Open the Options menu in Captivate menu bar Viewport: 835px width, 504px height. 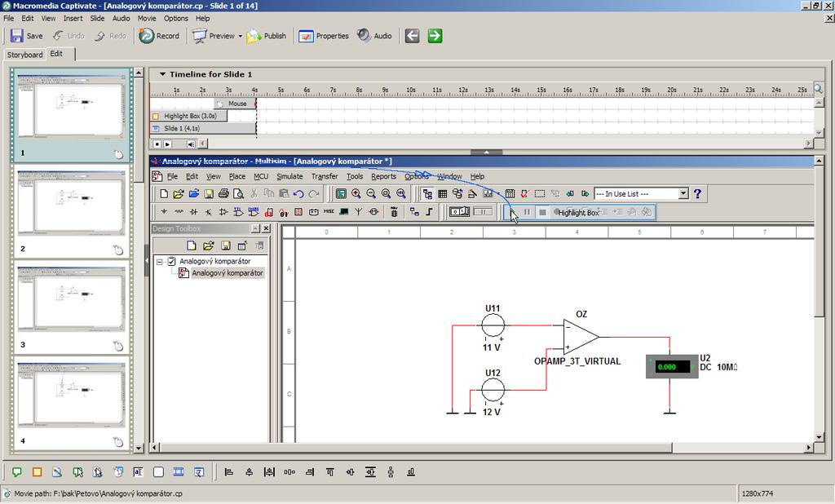(x=176, y=18)
